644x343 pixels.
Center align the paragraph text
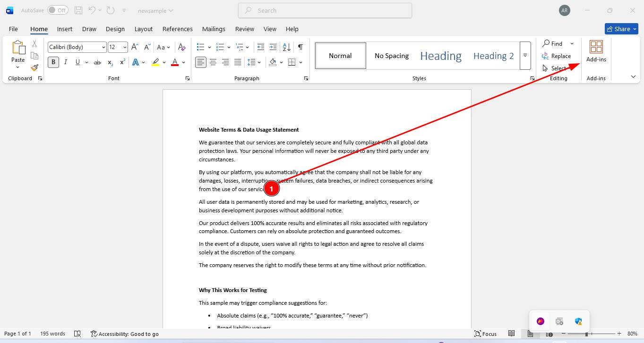point(213,62)
